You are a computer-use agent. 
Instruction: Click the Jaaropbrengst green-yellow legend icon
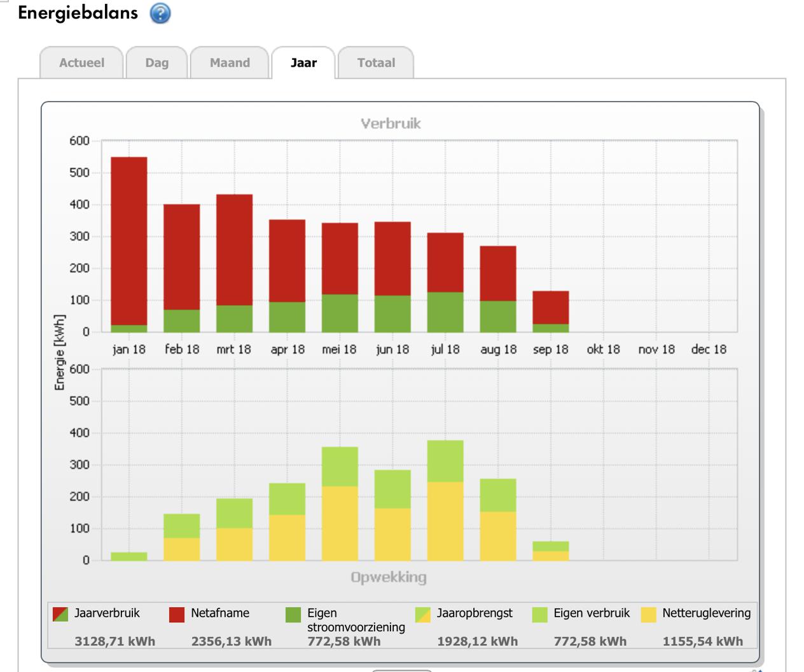(423, 614)
